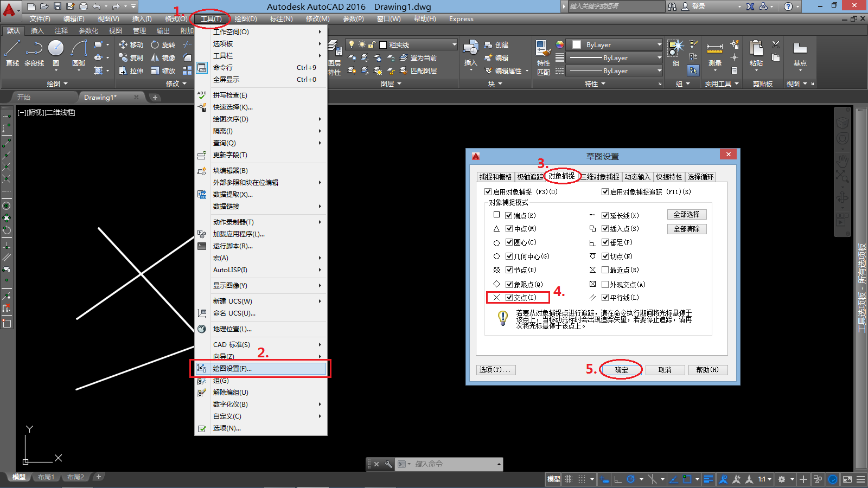Image resolution: width=868 pixels, height=488 pixels.
Task: Select the 拉伸 (Stretch) tool
Action: 131,70
